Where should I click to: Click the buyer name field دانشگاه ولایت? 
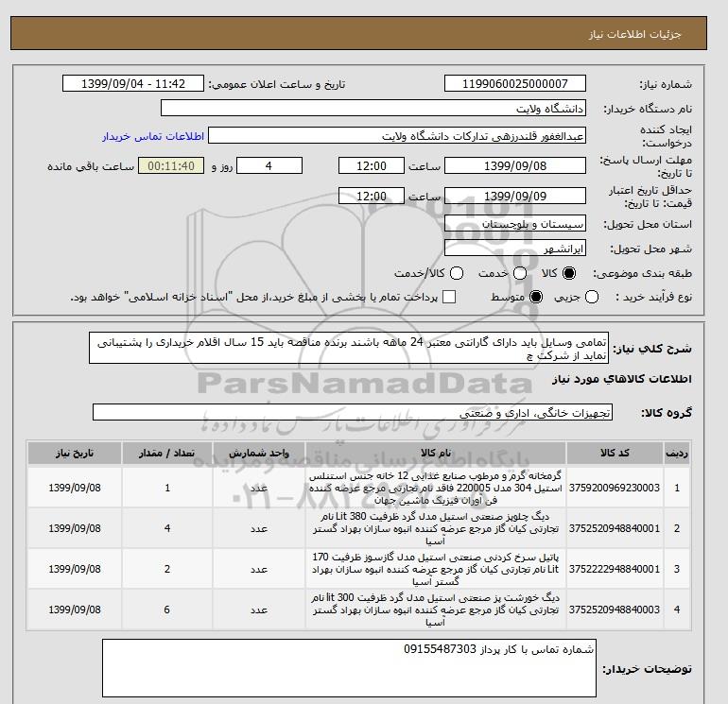tap(373, 109)
